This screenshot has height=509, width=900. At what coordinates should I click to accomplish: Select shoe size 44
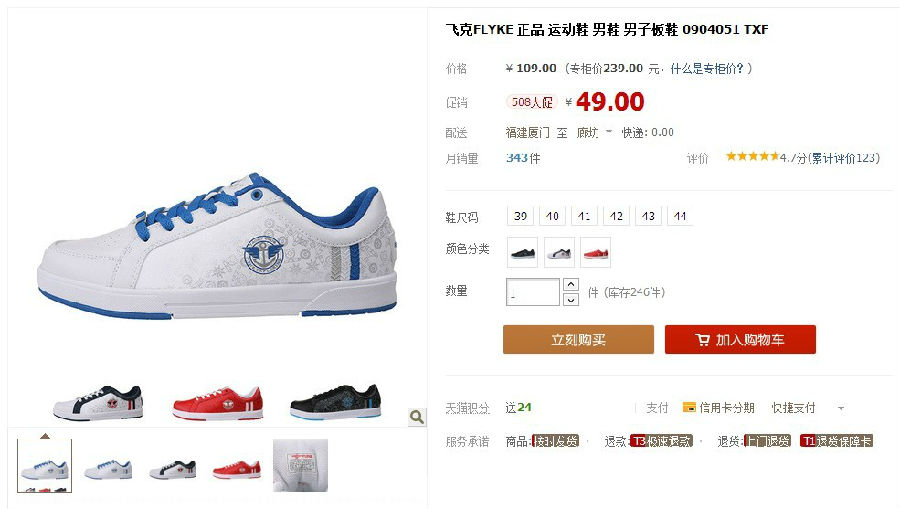pyautogui.click(x=680, y=216)
